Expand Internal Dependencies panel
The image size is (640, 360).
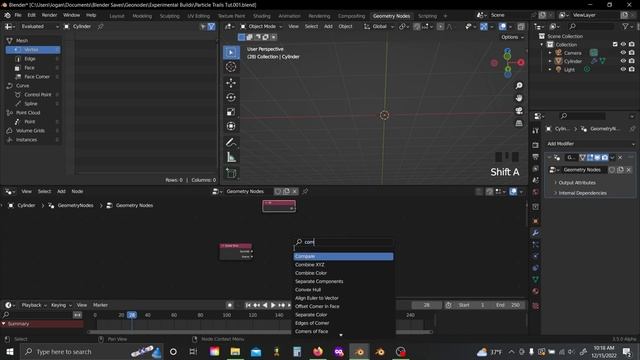[x=582, y=193]
